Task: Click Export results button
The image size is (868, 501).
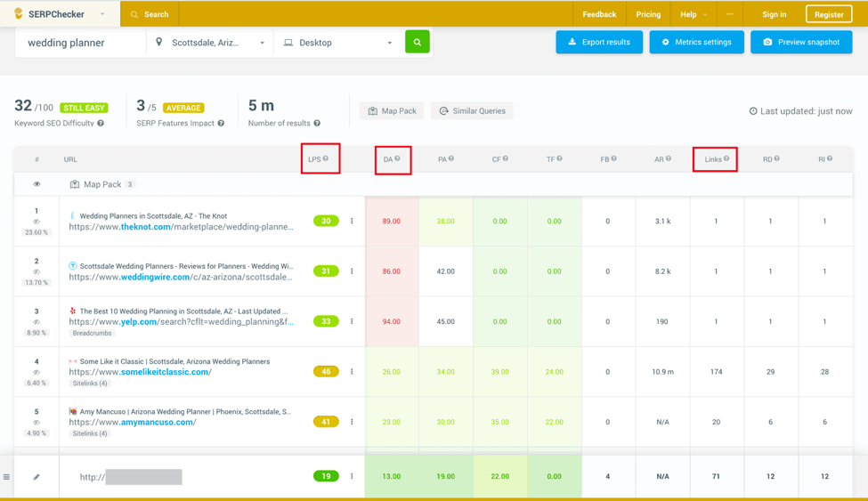Action: coord(599,42)
